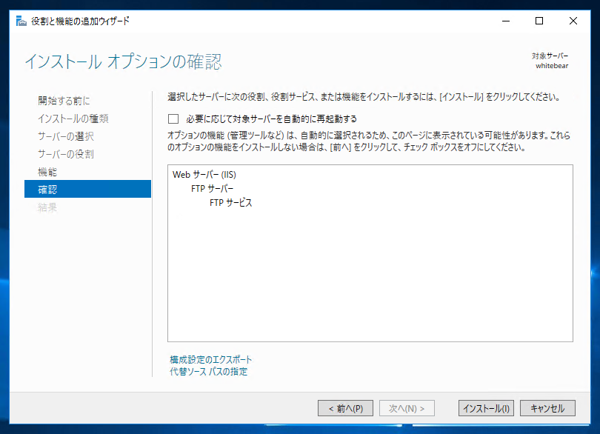Enable automatic restart of target server checkbox
Screen dimensions: 600x434
click(x=173, y=119)
